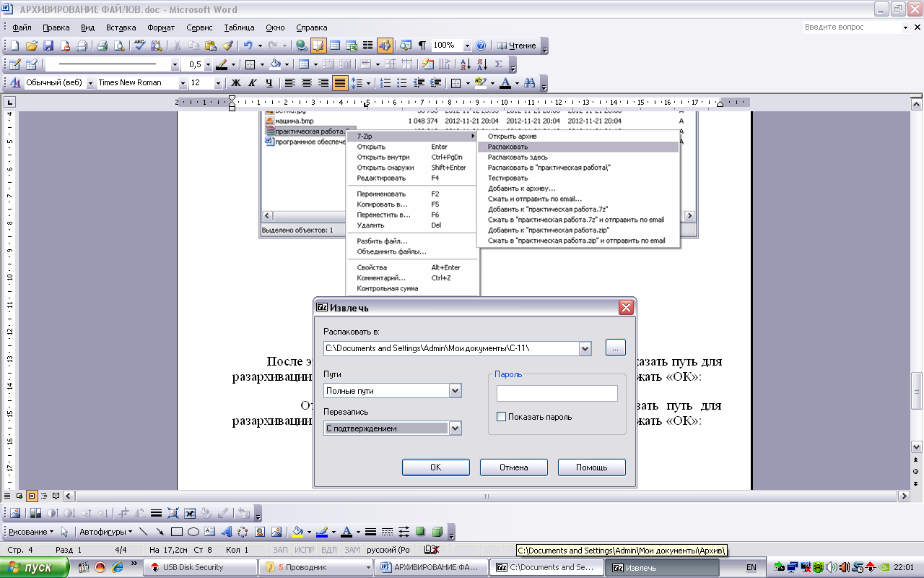Increase the paragraph indent
This screenshot has height=578, width=924.
click(x=435, y=83)
